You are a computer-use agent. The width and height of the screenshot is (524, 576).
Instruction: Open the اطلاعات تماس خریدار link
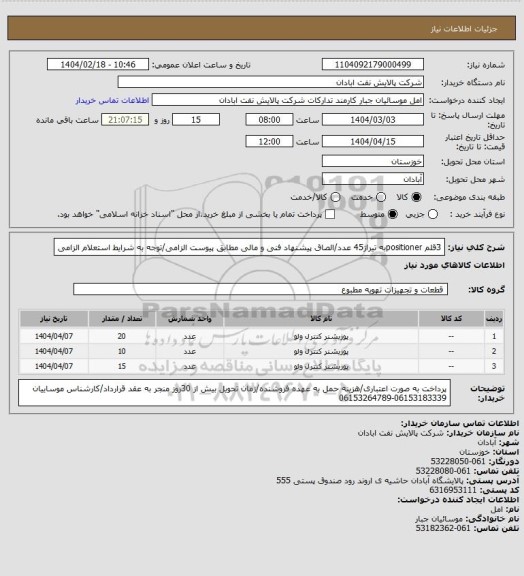point(112,100)
